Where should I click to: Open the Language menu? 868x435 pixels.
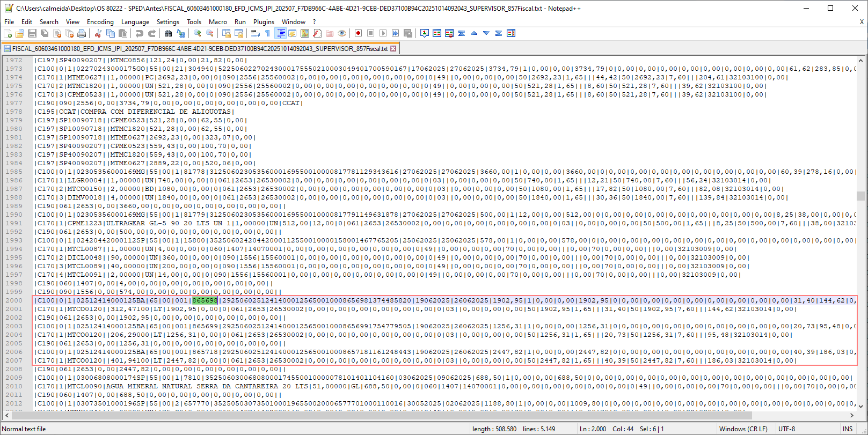pyautogui.click(x=135, y=22)
